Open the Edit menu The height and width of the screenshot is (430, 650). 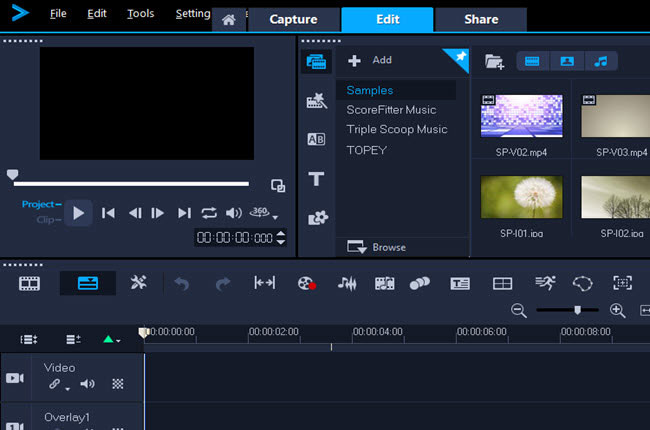pyautogui.click(x=97, y=14)
